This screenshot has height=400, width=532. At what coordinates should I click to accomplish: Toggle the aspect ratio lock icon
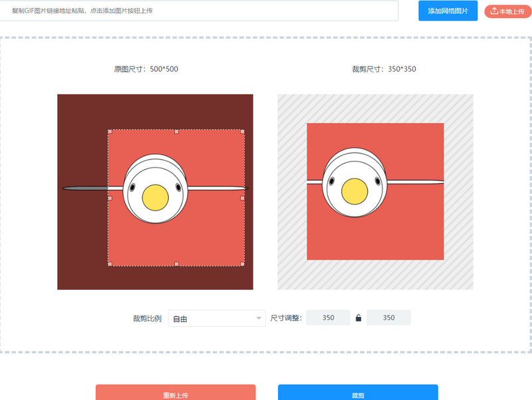[x=358, y=318]
